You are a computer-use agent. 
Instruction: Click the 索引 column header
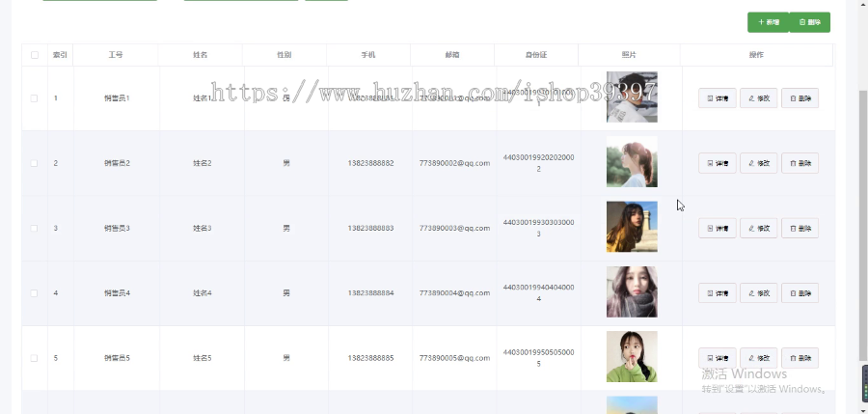tap(60, 55)
